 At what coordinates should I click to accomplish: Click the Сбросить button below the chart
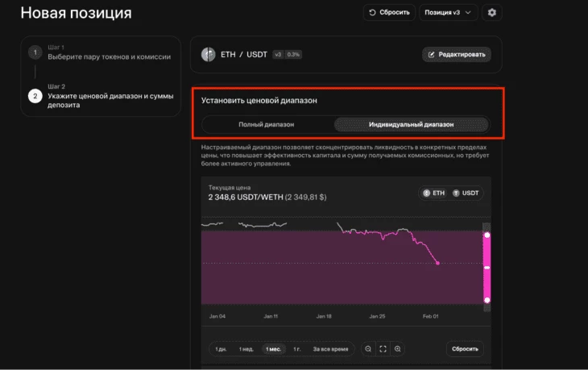coord(465,349)
